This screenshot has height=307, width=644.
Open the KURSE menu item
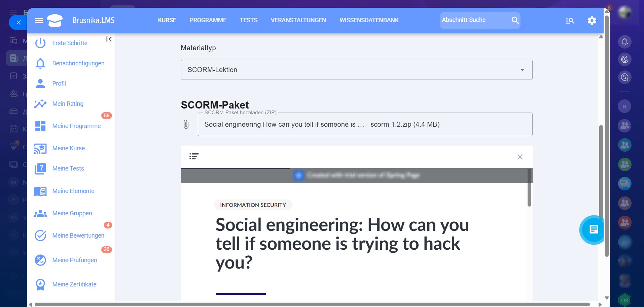[167, 20]
